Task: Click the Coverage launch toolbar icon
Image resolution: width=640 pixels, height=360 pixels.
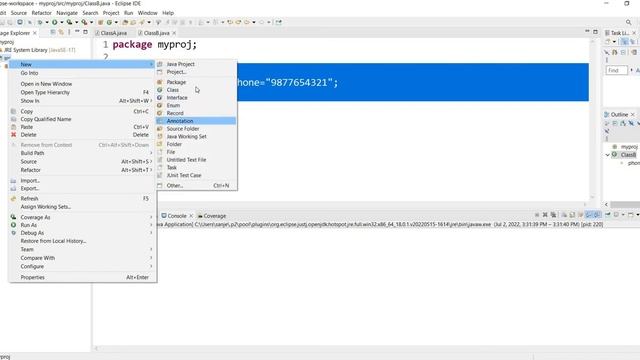Action: pos(69,22)
